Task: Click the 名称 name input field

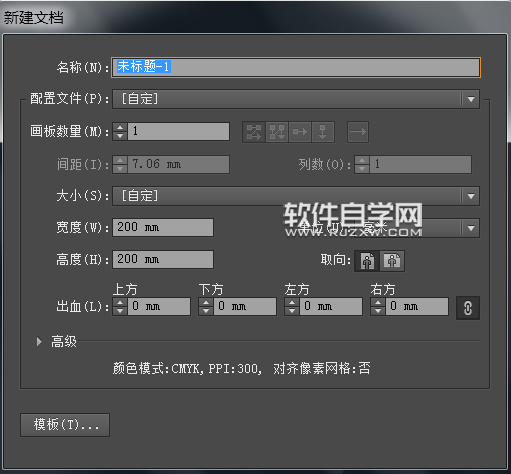Action: [x=296, y=67]
